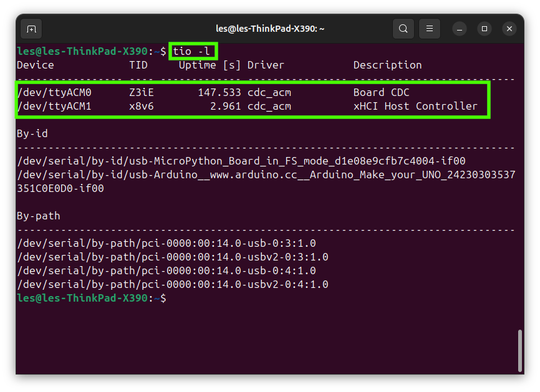Click the MicroPython board by-id path
This screenshot has width=540, height=392.
pyautogui.click(x=241, y=161)
